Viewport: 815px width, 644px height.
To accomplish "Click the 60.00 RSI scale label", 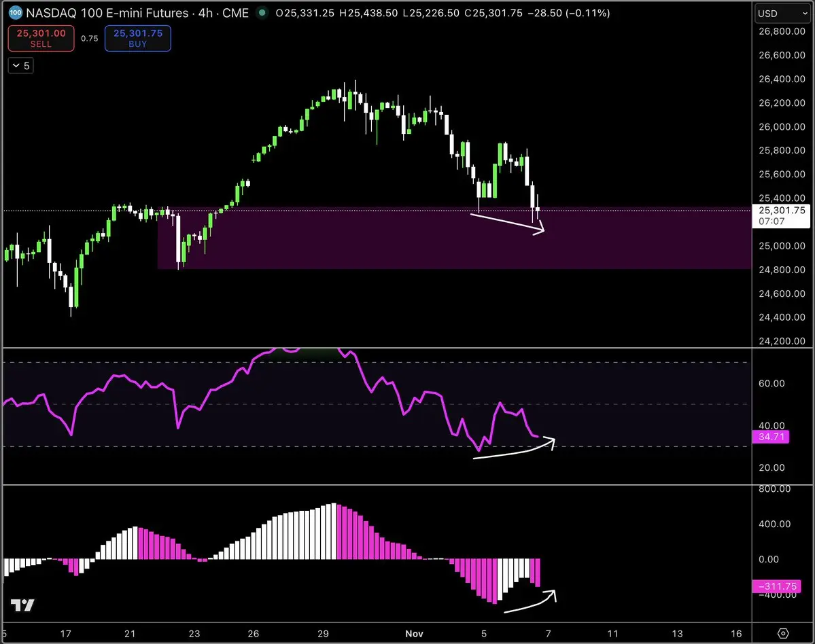I will [771, 383].
